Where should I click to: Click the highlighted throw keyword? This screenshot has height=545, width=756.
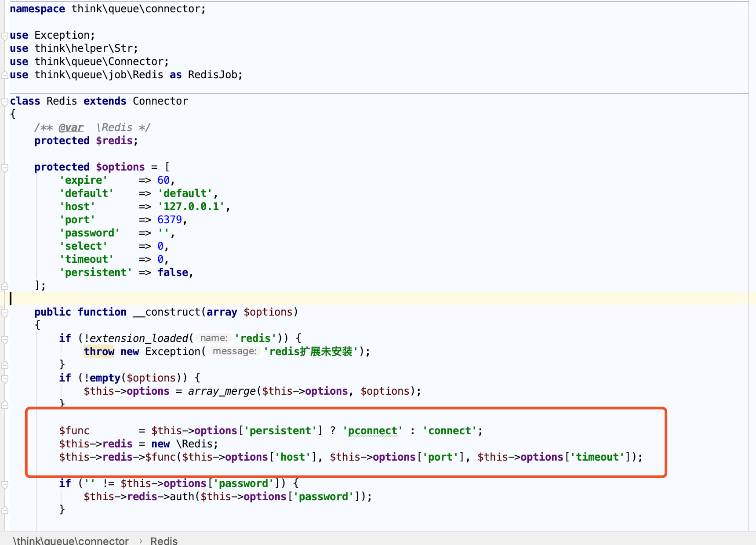pos(98,351)
